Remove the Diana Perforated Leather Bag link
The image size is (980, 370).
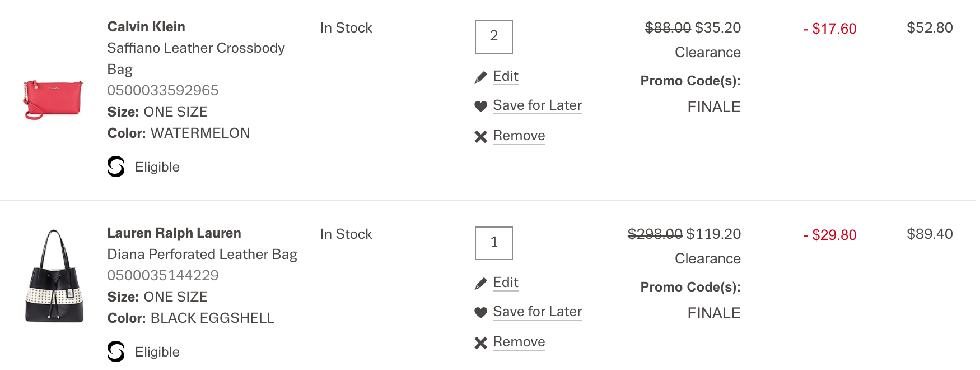(x=519, y=342)
